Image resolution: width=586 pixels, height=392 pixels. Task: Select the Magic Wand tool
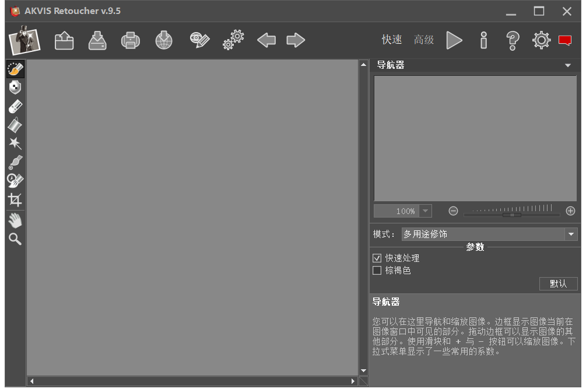[x=15, y=143]
